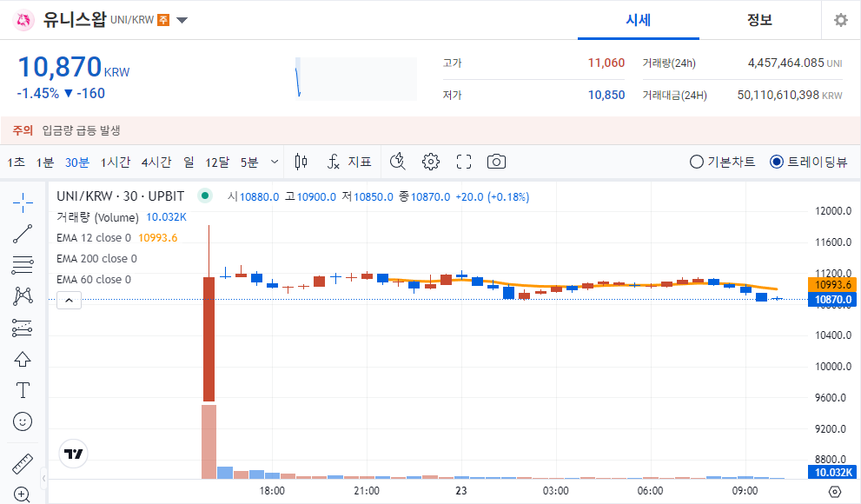Click the TradingView logo badge
This screenshot has width=861, height=504.
coord(73,454)
